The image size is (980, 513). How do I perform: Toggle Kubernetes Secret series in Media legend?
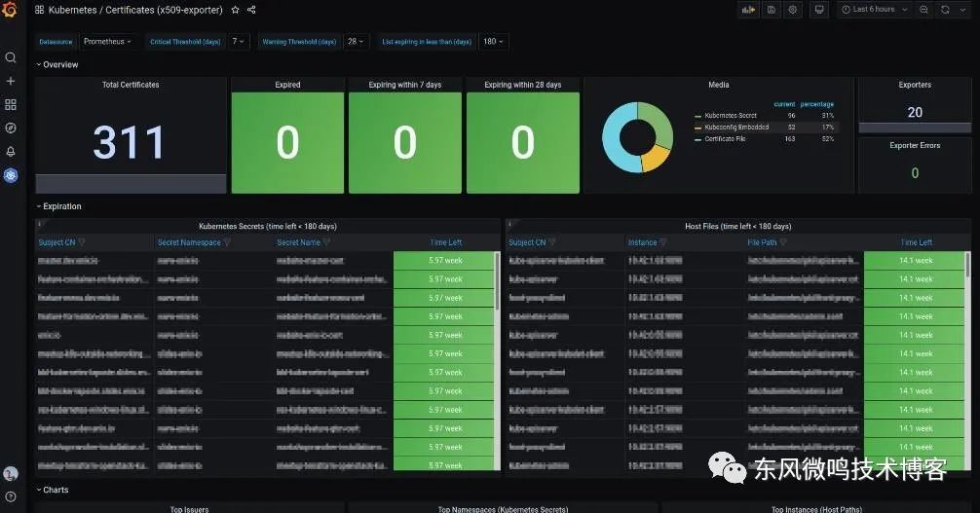(x=730, y=116)
